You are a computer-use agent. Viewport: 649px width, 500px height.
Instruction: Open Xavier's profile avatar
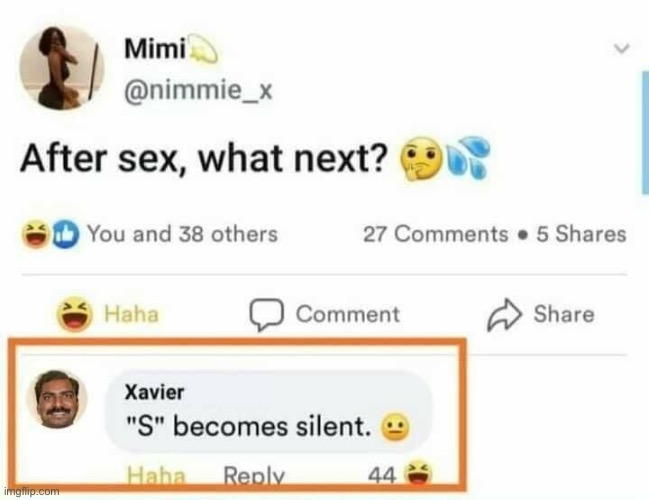tap(55, 398)
